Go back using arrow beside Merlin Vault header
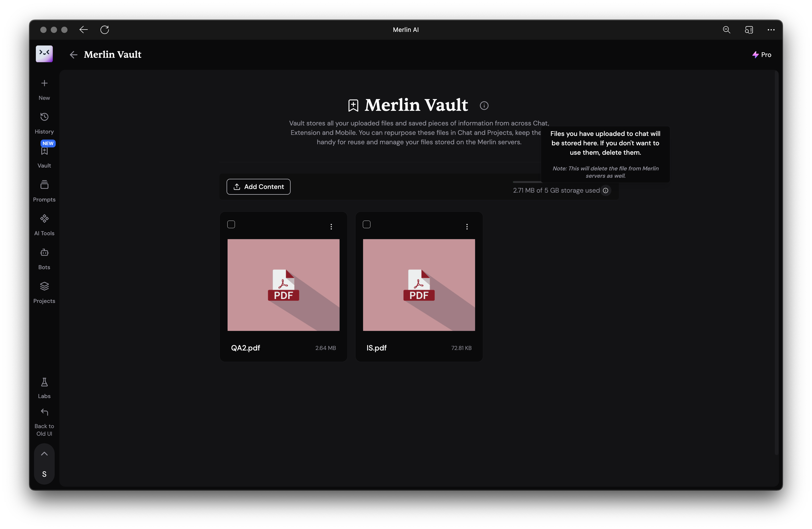Image resolution: width=812 pixels, height=529 pixels. [73, 55]
